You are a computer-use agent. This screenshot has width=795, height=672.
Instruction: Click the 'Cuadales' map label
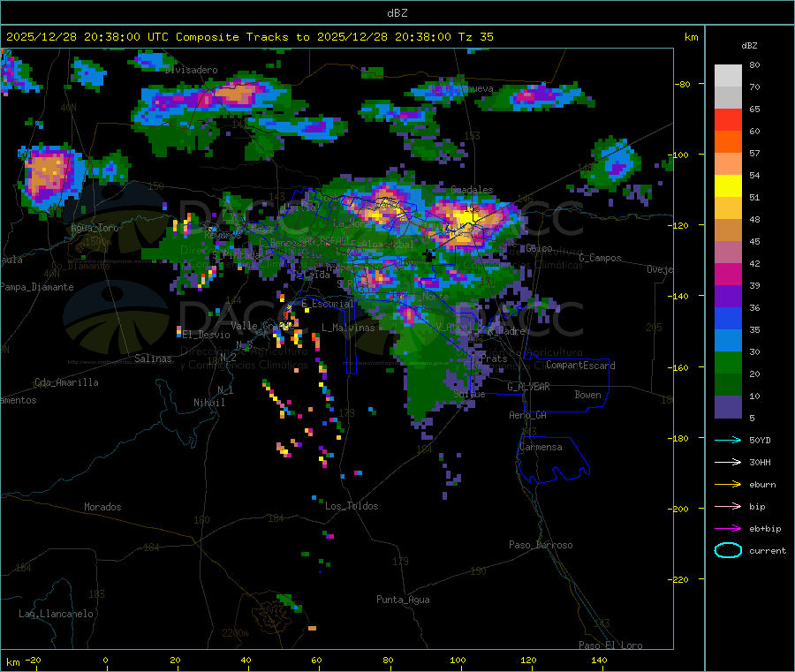coord(472,190)
